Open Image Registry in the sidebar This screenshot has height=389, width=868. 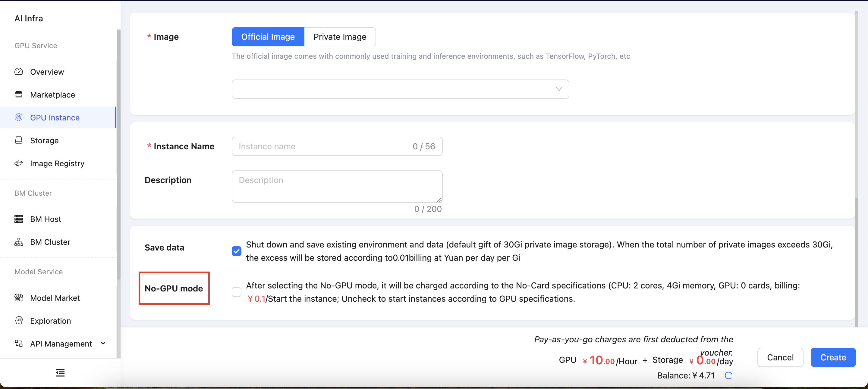click(58, 163)
